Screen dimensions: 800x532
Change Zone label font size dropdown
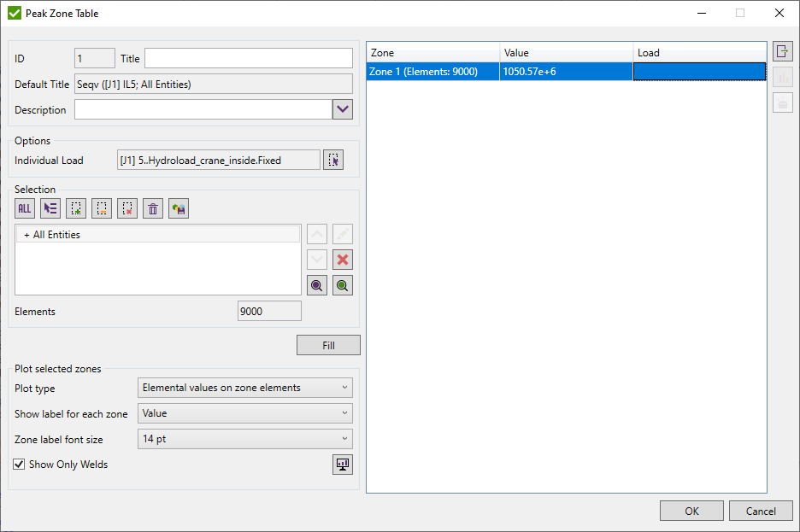[244, 439]
